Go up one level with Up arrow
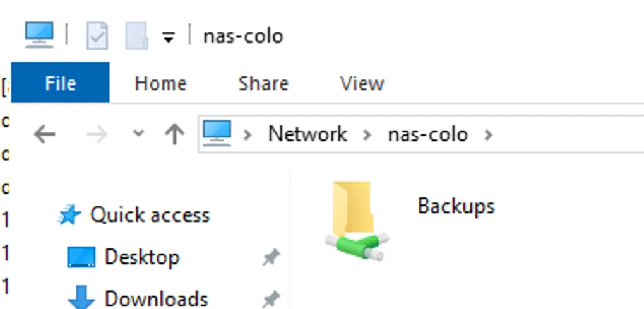The width and height of the screenshot is (644, 309). click(174, 134)
